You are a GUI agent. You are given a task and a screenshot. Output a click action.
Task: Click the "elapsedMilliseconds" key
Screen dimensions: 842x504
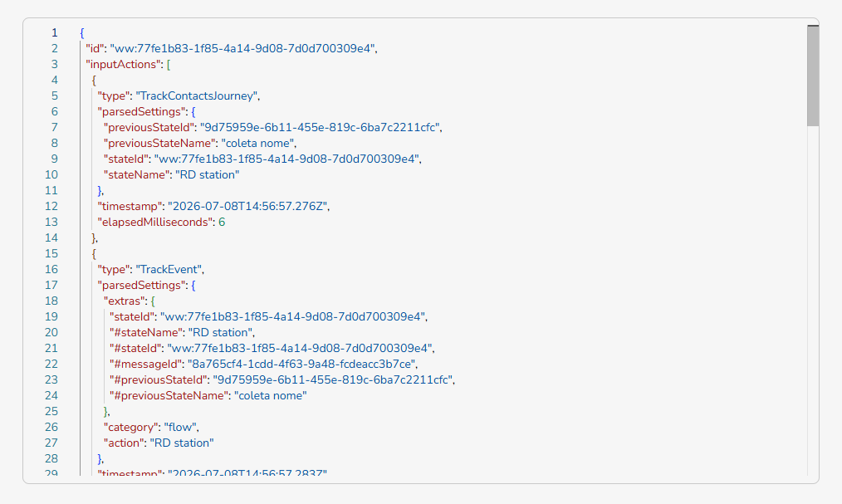click(155, 223)
